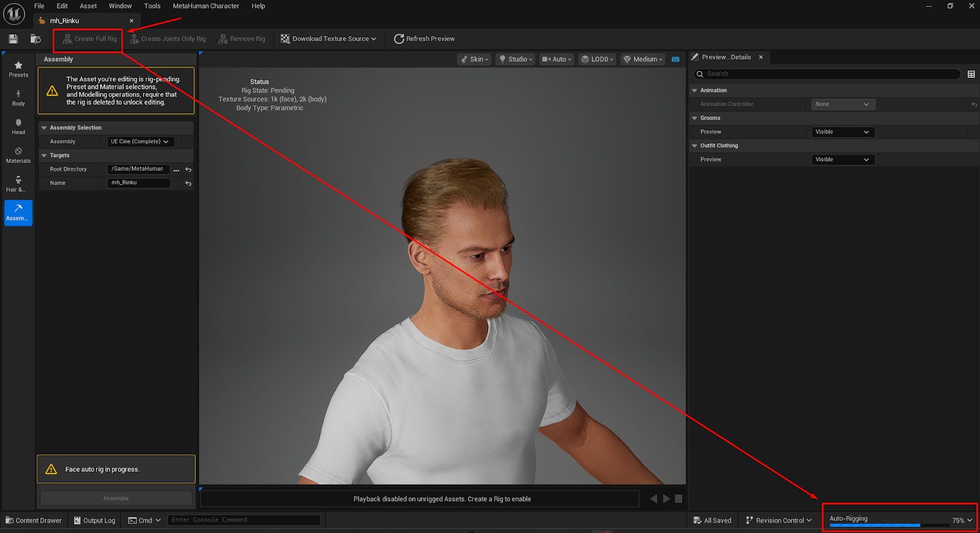The image size is (980, 533).
Task: Click the All Saved status button
Action: [x=712, y=520]
